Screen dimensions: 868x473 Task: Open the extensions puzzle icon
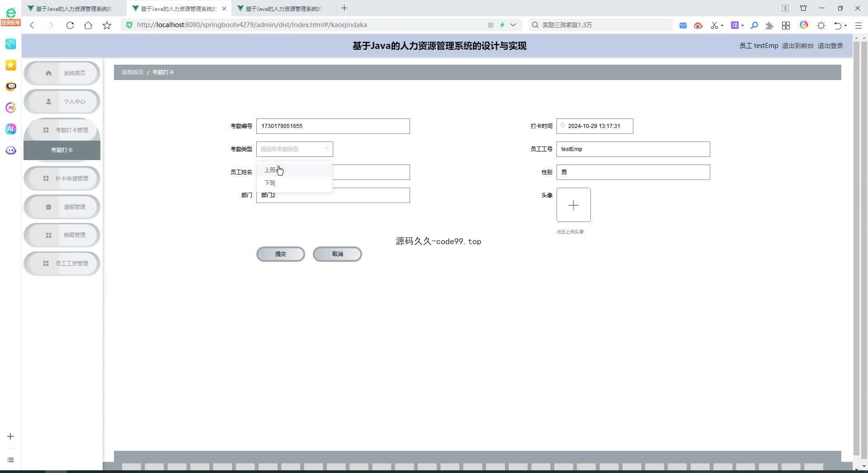tap(769, 25)
